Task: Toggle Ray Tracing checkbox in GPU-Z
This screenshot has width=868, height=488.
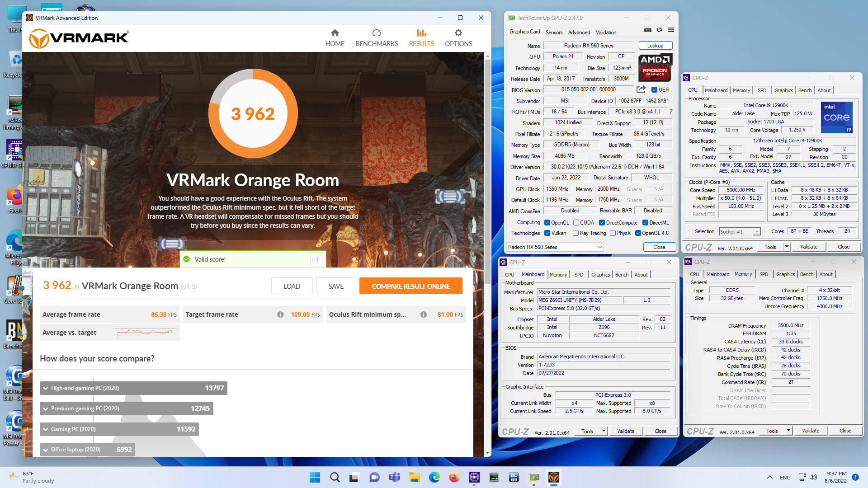Action: (x=576, y=233)
